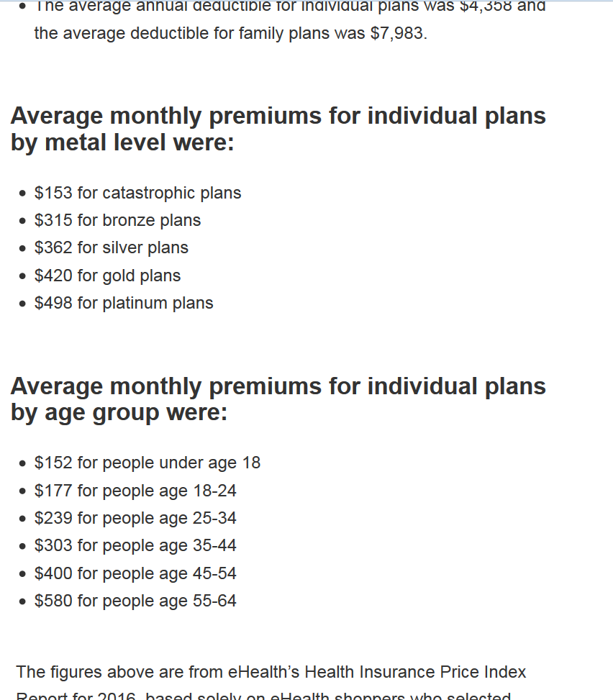The height and width of the screenshot is (700, 613).
Task: Click the average annual deductible sentence
Action: click(x=290, y=21)
